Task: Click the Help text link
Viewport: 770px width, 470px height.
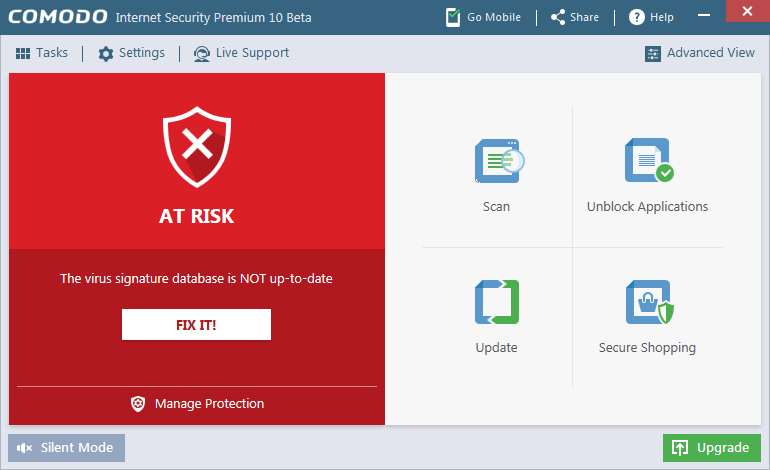Action: tap(662, 17)
